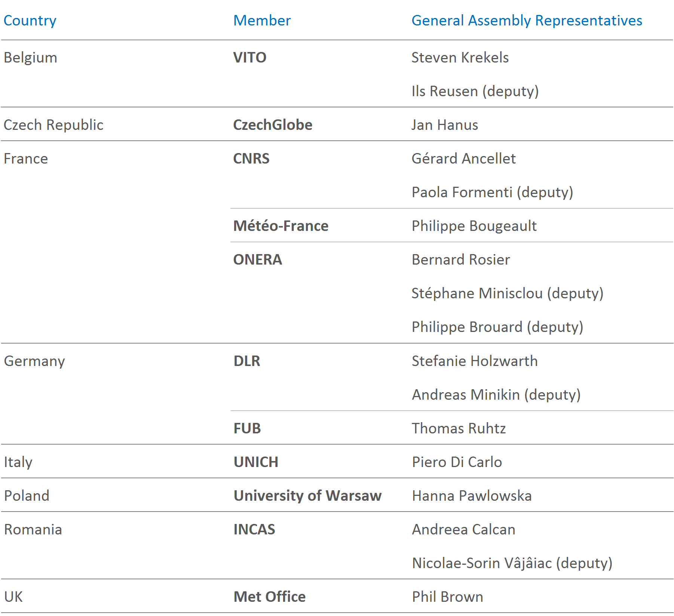
Task: Click the UNICH member entry
Action: tap(256, 462)
